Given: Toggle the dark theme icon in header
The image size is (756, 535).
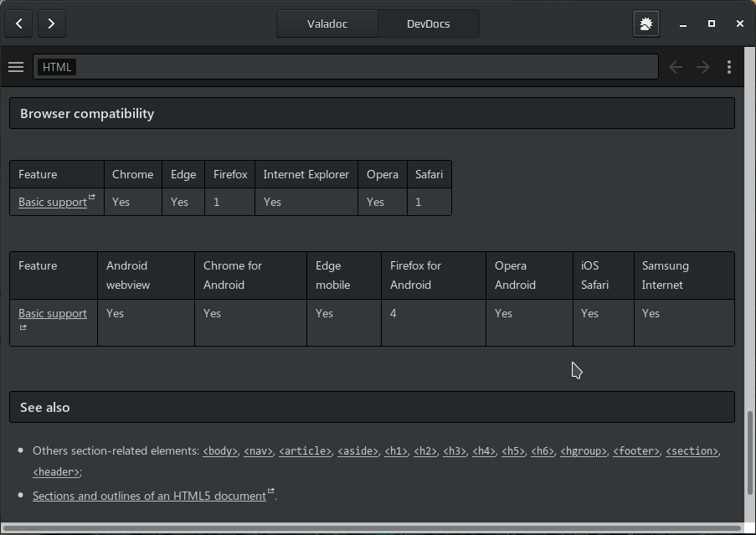Looking at the screenshot, I should [646, 23].
